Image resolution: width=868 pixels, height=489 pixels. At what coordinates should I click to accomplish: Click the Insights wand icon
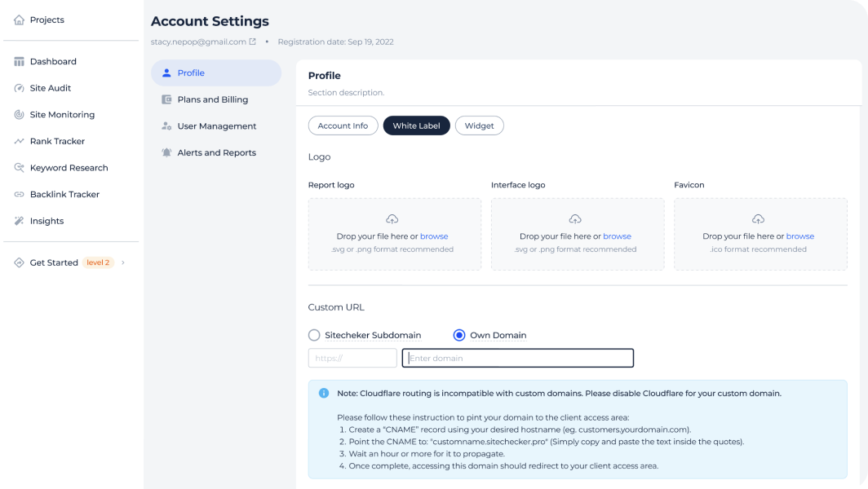[x=19, y=221]
